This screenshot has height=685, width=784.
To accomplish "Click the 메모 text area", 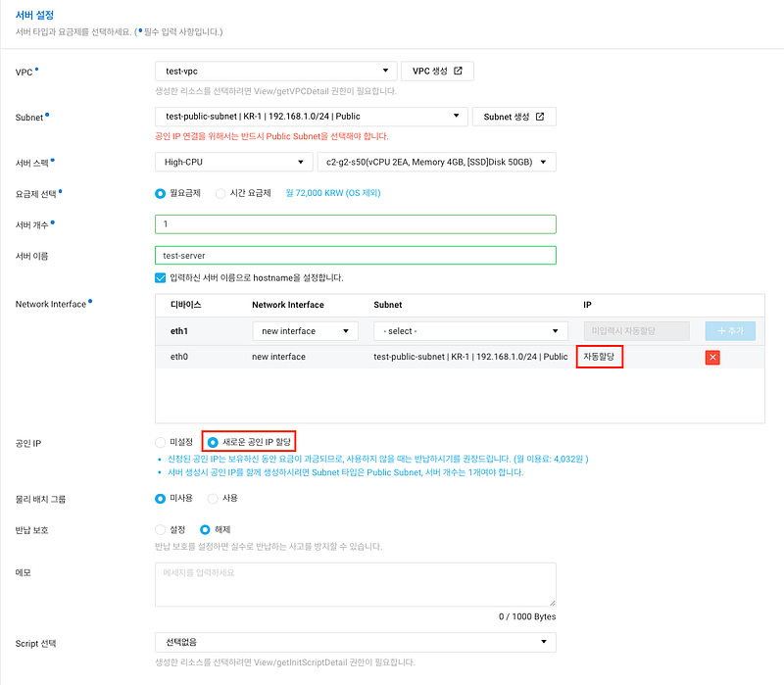I will click(356, 584).
